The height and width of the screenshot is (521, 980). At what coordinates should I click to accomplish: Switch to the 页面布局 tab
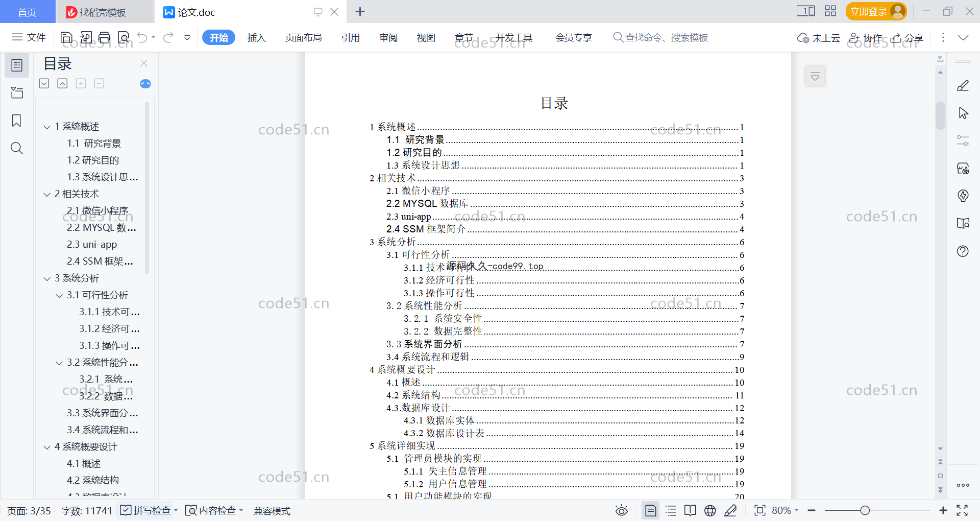point(303,37)
